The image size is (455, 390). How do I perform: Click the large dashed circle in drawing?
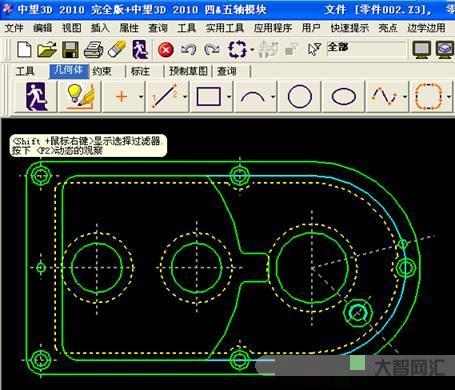click(312, 268)
